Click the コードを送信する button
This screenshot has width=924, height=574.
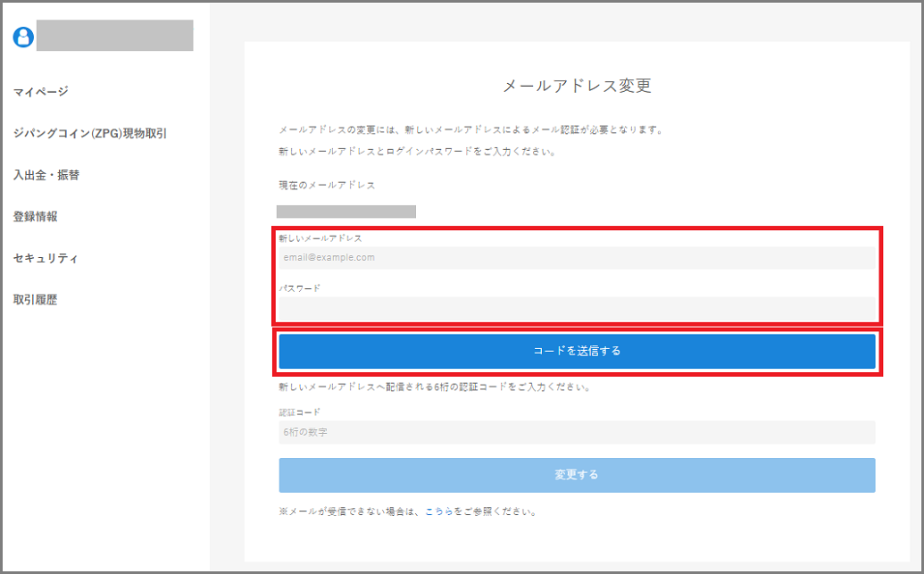pyautogui.click(x=577, y=351)
